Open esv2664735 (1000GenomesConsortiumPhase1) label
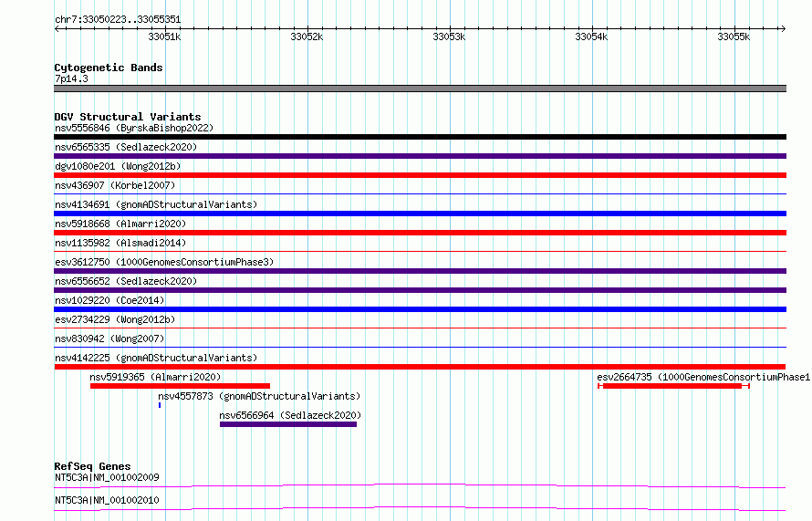Image resolution: width=812 pixels, height=521 pixels. [x=703, y=377]
